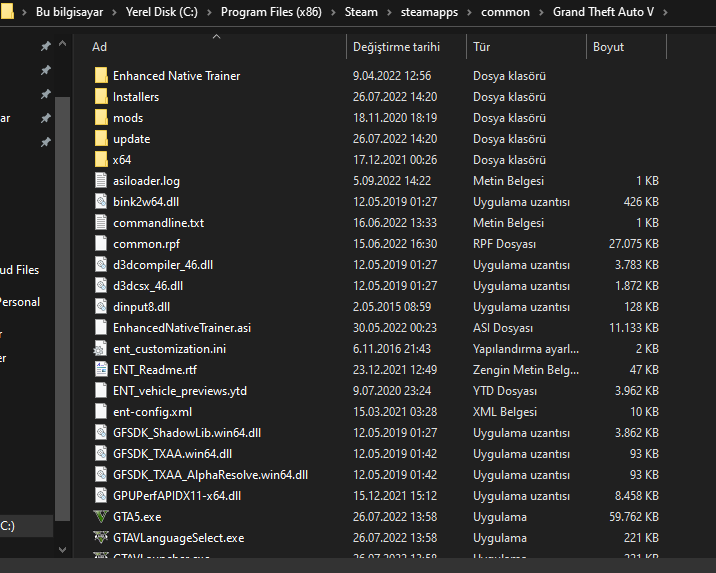Select the GTAVLanguageSelect.exe icon
The image size is (716, 573).
[100, 538]
